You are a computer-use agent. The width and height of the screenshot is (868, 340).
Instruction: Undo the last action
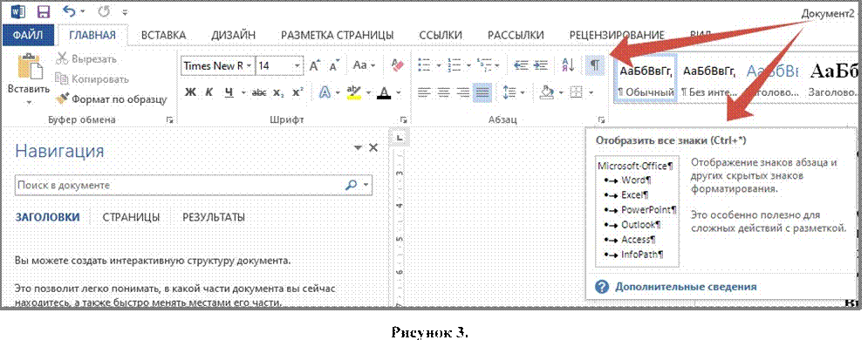tap(69, 11)
